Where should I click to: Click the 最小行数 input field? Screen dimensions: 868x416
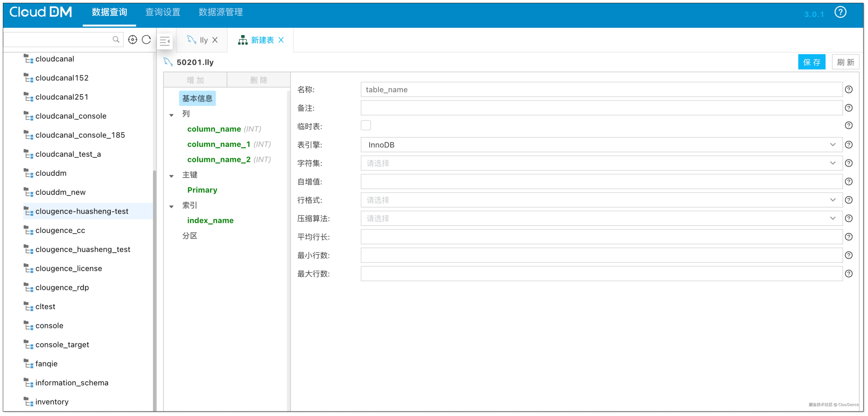point(601,255)
